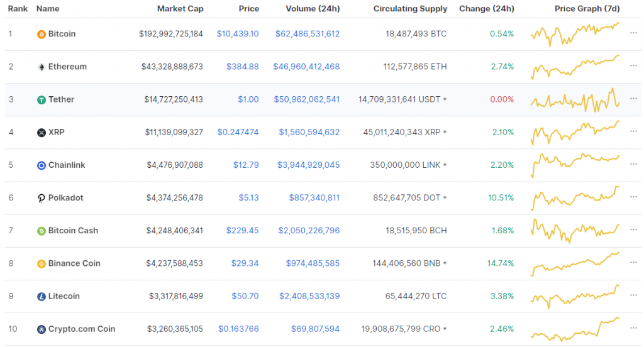The width and height of the screenshot is (644, 347).
Task: Click Bitcoin volume $62,486,531,612
Action: 308,34
